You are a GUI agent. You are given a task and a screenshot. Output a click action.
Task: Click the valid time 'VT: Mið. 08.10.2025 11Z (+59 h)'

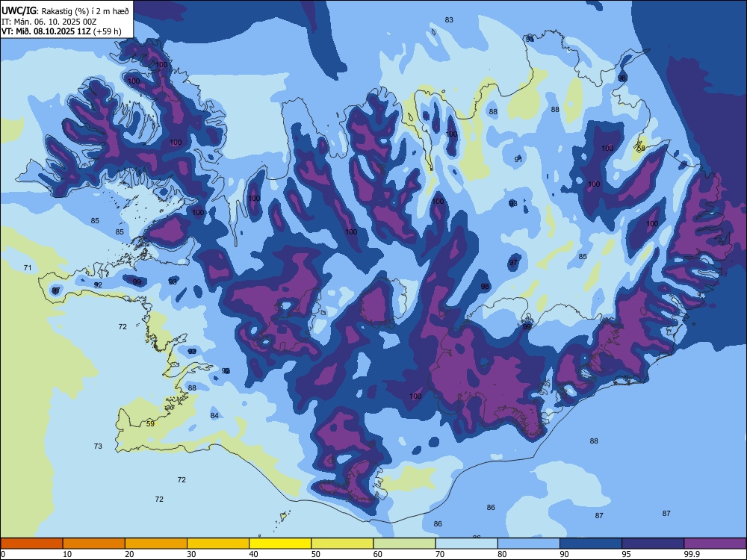[61, 31]
